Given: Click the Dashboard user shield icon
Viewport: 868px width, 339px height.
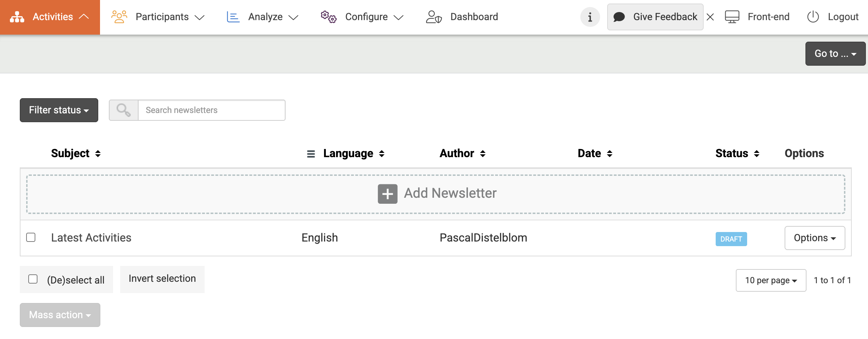Looking at the screenshot, I should click(434, 17).
